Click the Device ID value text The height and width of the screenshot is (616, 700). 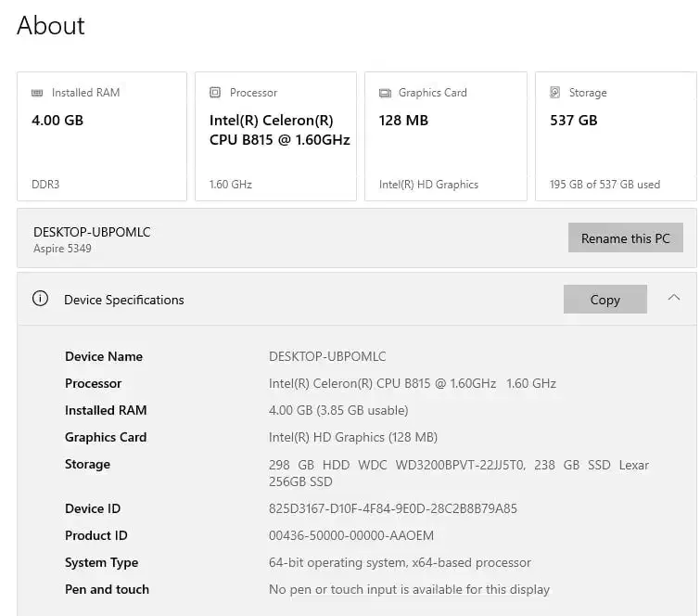[x=392, y=508]
